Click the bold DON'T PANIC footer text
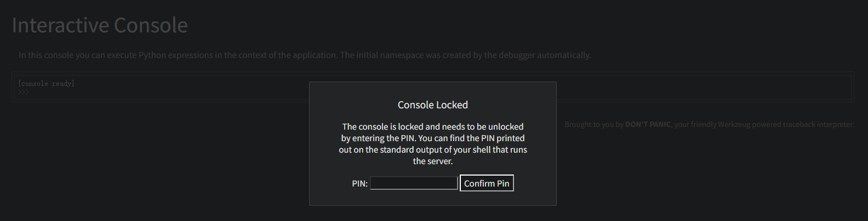 click(648, 125)
